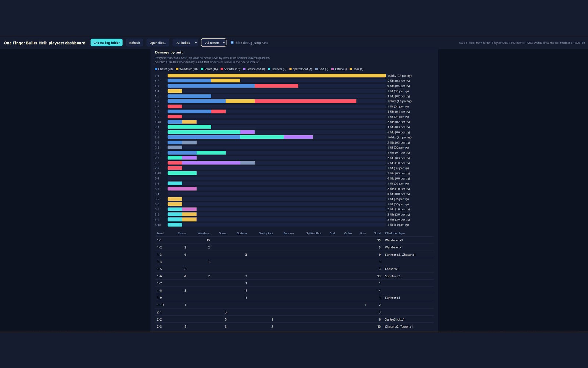Click the Ortho column header in the table
Viewport: 588px width, 368px height.
[348, 233]
